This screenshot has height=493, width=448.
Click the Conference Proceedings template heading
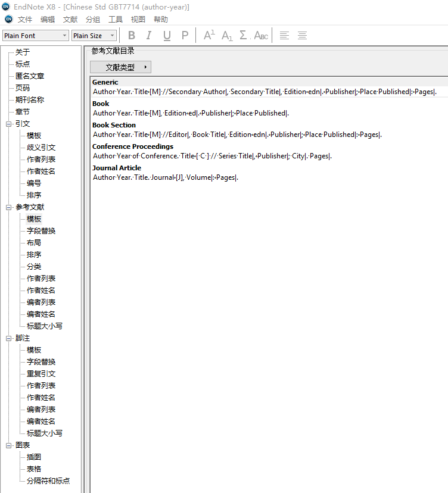tap(133, 146)
